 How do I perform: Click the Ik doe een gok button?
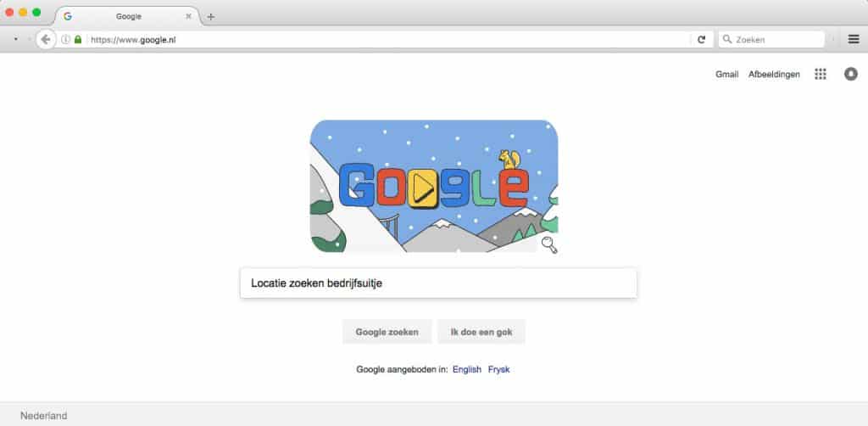(481, 332)
